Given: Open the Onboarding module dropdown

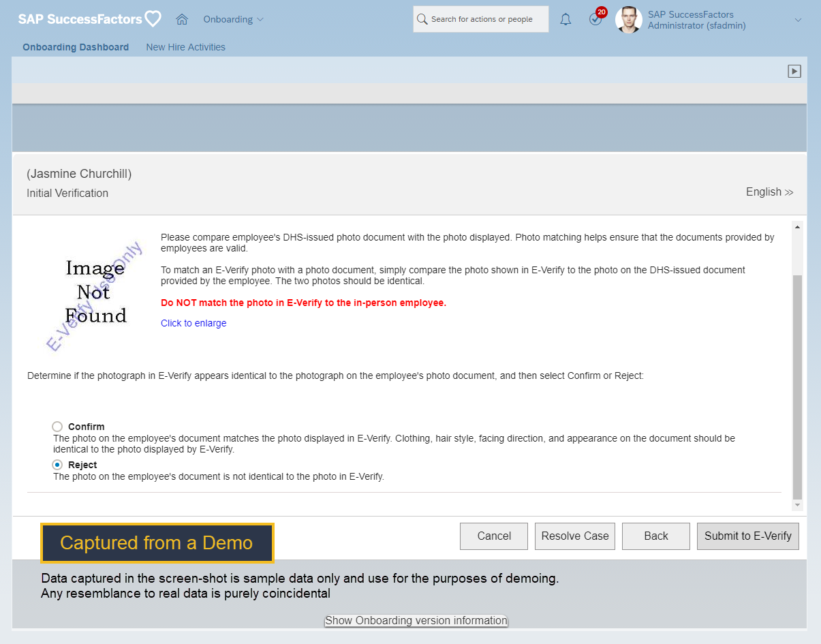Looking at the screenshot, I should 234,20.
